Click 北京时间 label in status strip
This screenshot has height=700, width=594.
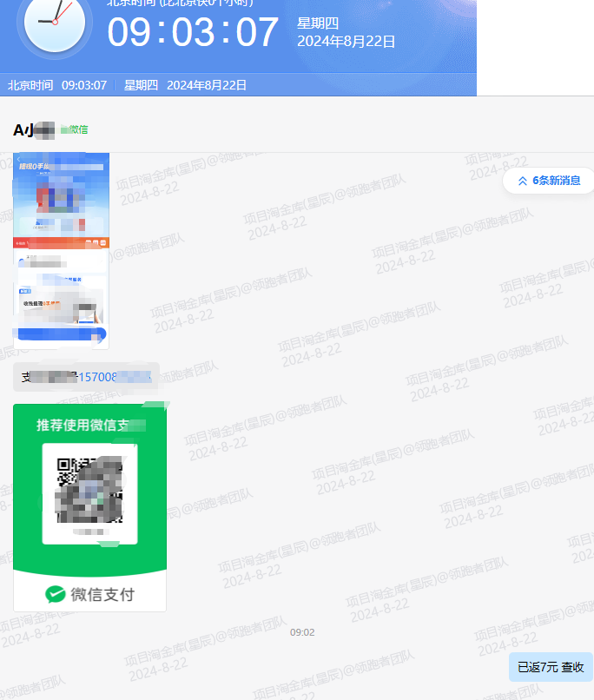point(30,85)
